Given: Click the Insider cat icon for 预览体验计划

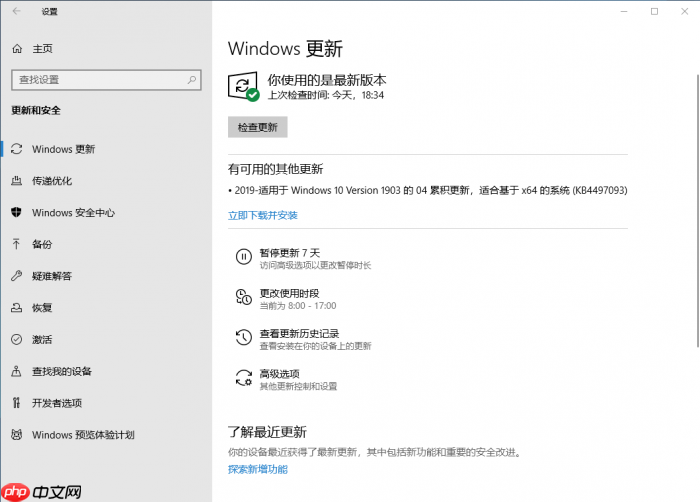Looking at the screenshot, I should (17, 435).
